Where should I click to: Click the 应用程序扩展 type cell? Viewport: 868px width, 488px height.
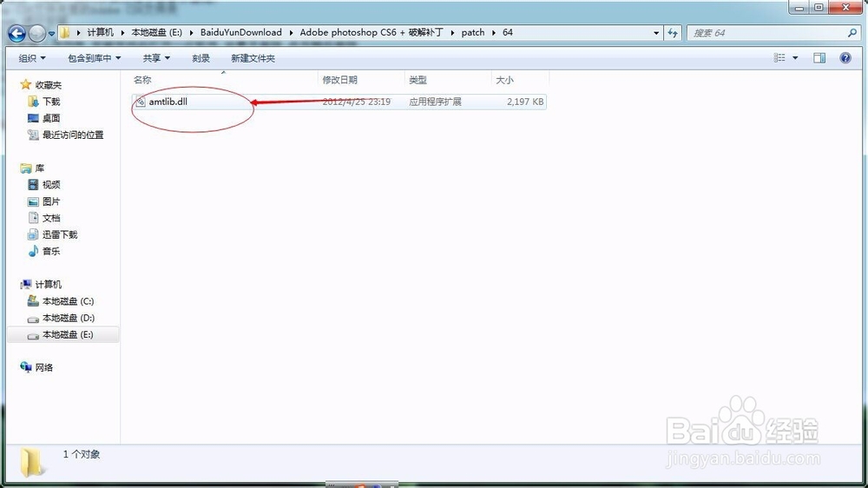tap(435, 102)
